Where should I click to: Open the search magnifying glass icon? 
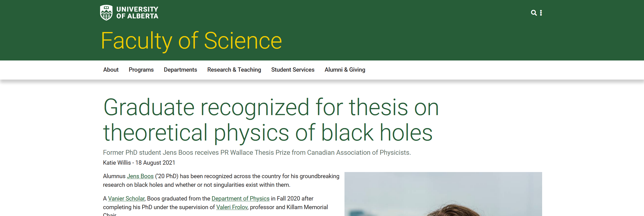point(534,13)
